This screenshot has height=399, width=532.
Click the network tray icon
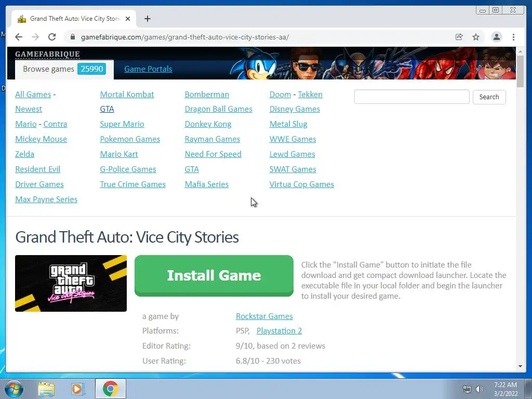coord(467,389)
